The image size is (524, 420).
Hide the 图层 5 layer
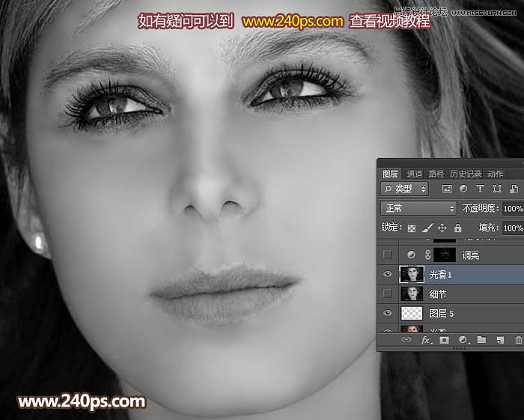point(387,313)
